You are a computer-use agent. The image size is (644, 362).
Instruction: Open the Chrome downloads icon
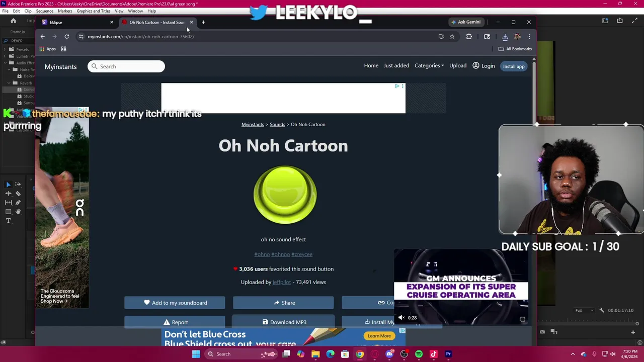(x=505, y=36)
